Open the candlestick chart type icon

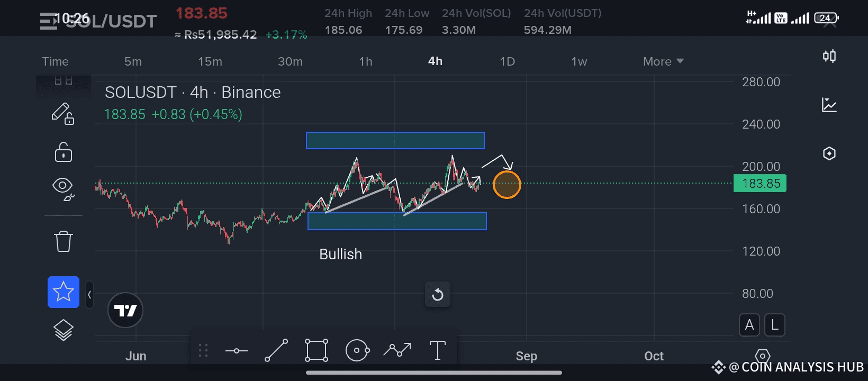tap(829, 56)
